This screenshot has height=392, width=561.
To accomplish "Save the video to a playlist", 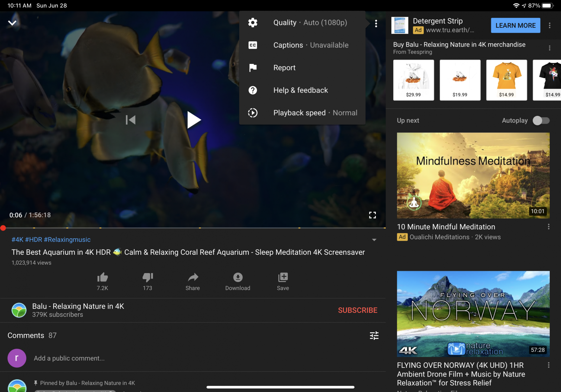I will click(283, 281).
